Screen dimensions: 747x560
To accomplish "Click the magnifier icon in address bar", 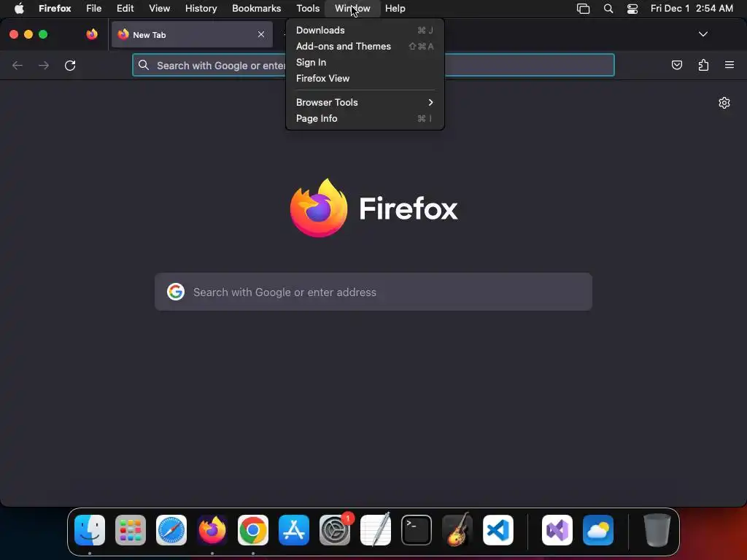I will tap(144, 65).
